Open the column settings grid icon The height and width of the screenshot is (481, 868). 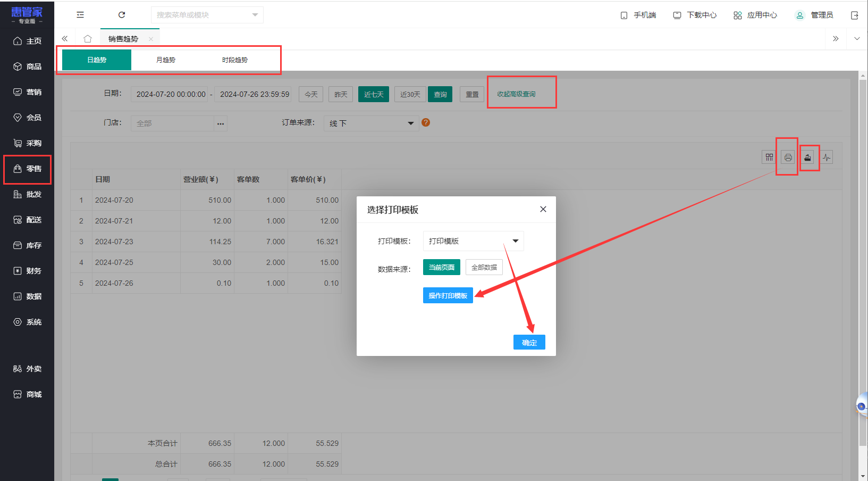769,157
